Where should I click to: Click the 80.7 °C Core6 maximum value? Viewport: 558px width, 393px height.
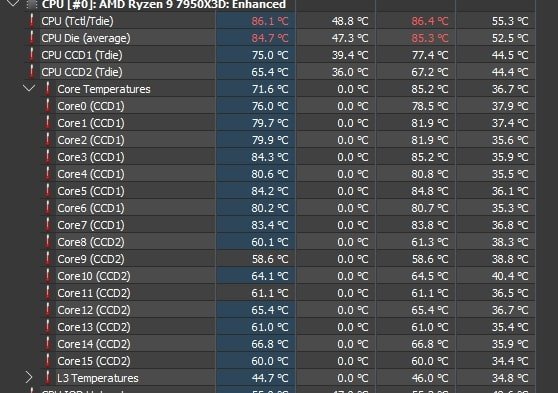pos(430,208)
